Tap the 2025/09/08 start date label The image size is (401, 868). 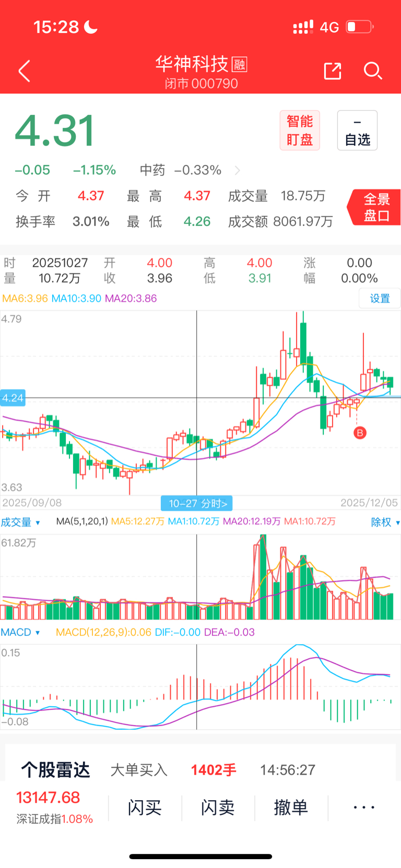[32, 503]
